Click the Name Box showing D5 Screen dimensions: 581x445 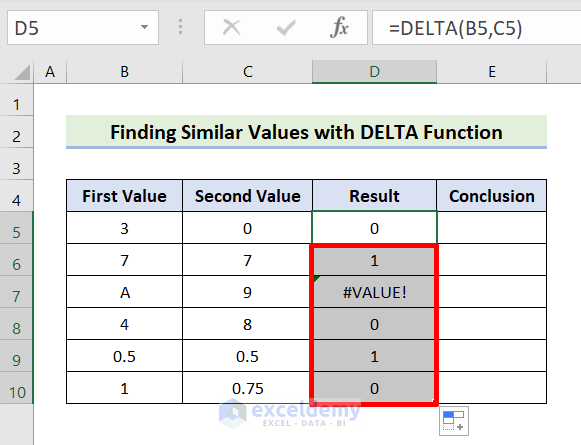click(x=83, y=28)
